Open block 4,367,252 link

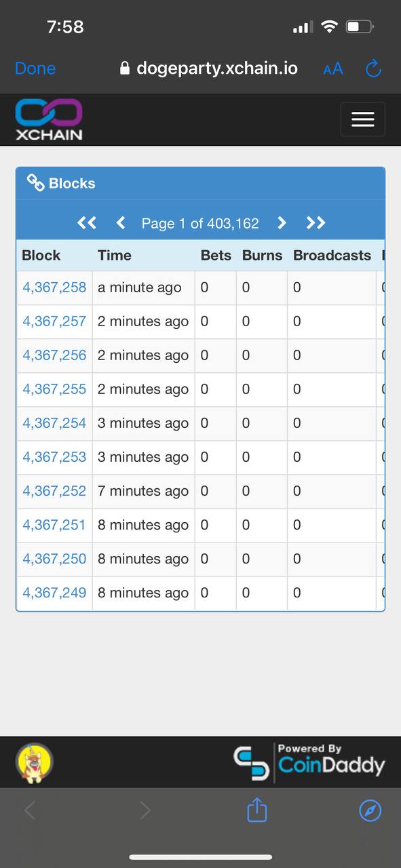point(54,491)
